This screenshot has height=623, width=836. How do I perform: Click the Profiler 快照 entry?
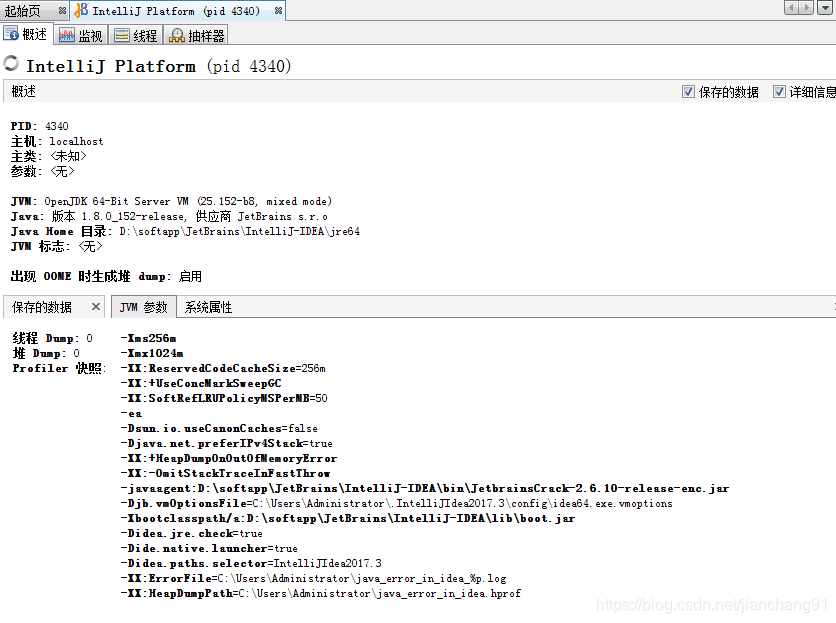coord(59,368)
